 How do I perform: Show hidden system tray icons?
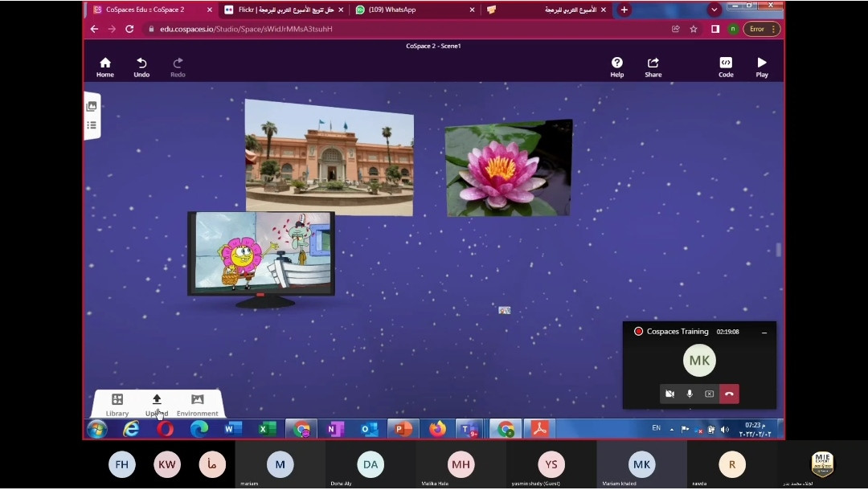pyautogui.click(x=671, y=429)
